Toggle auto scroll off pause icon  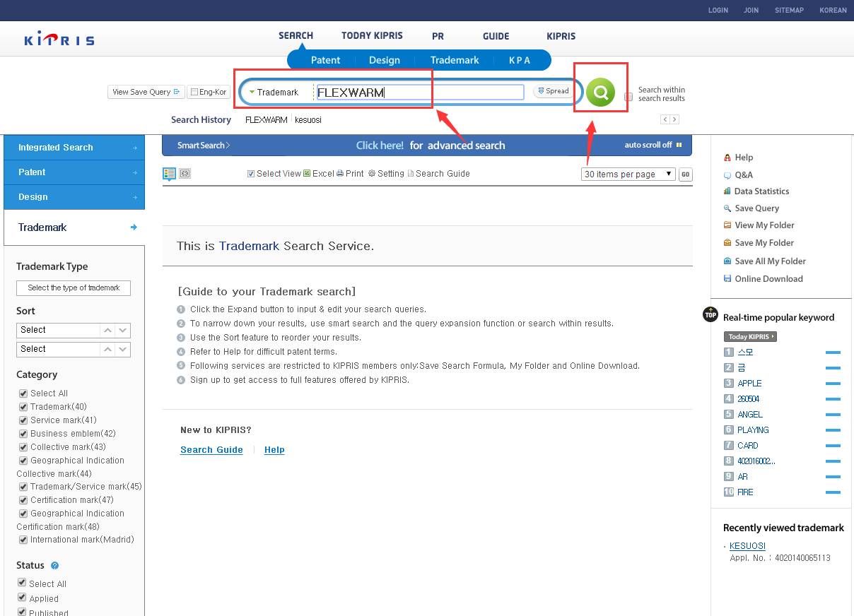click(679, 145)
